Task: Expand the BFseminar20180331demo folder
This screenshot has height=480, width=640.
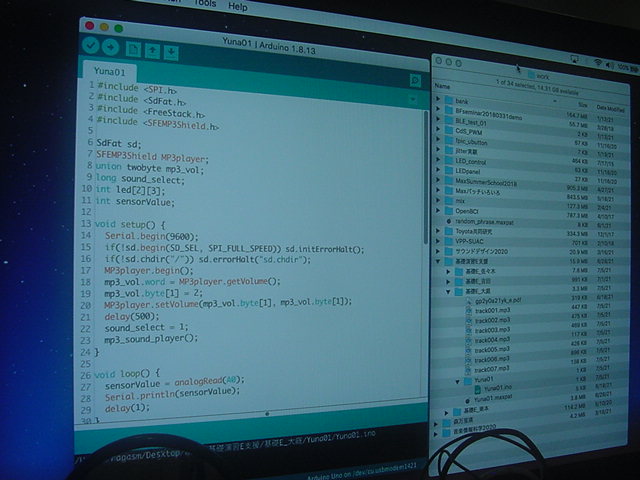Action: point(438,109)
